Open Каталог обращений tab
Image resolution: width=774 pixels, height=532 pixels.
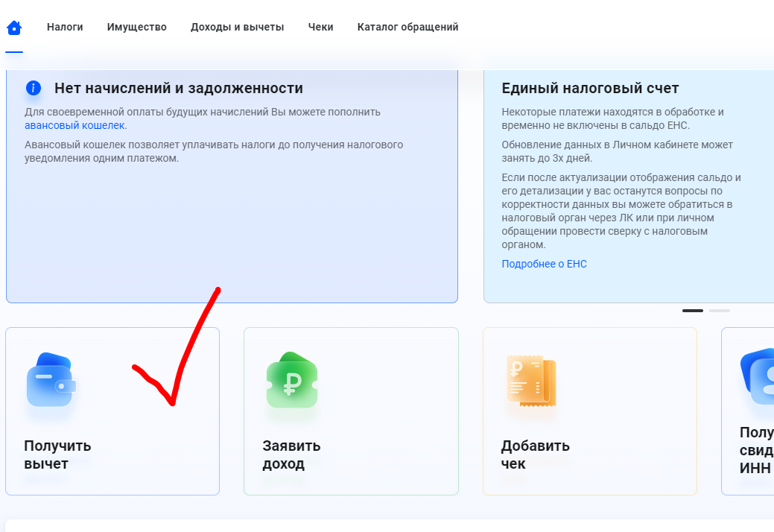tap(407, 27)
